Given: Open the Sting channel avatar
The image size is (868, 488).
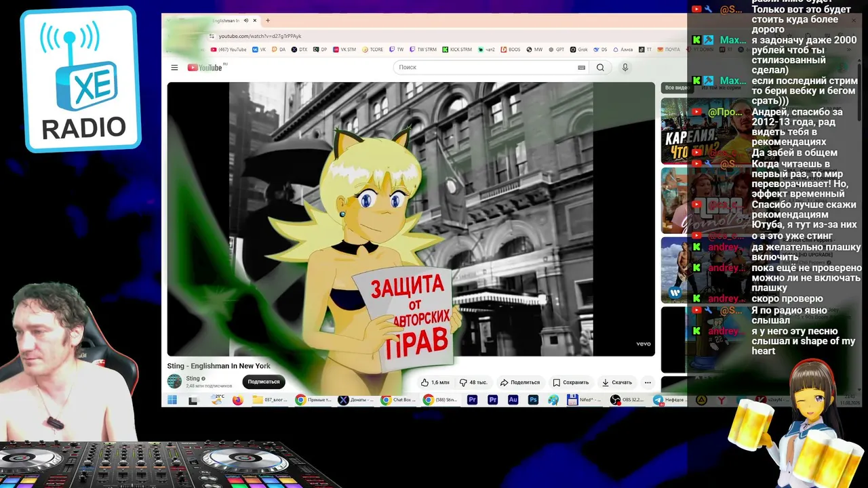Looking at the screenshot, I should (174, 382).
